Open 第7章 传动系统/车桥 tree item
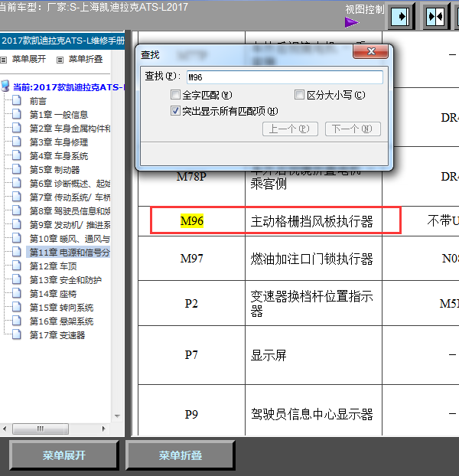Screen dimensions: 459x476 coord(70,197)
